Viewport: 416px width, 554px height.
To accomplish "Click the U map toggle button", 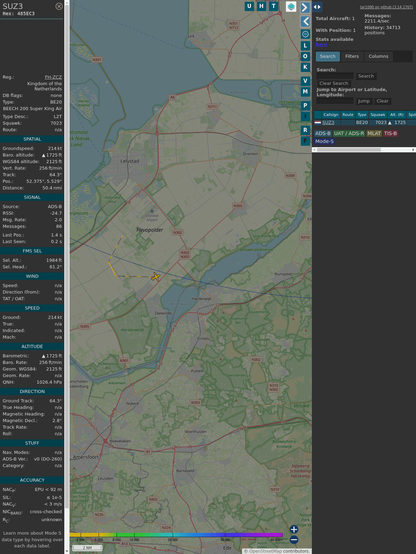I will [x=249, y=6].
